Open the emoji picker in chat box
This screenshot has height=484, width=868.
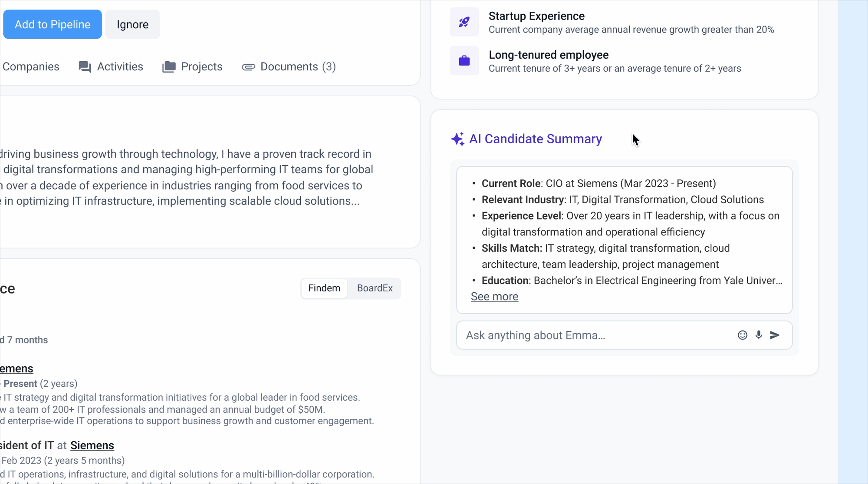click(742, 335)
